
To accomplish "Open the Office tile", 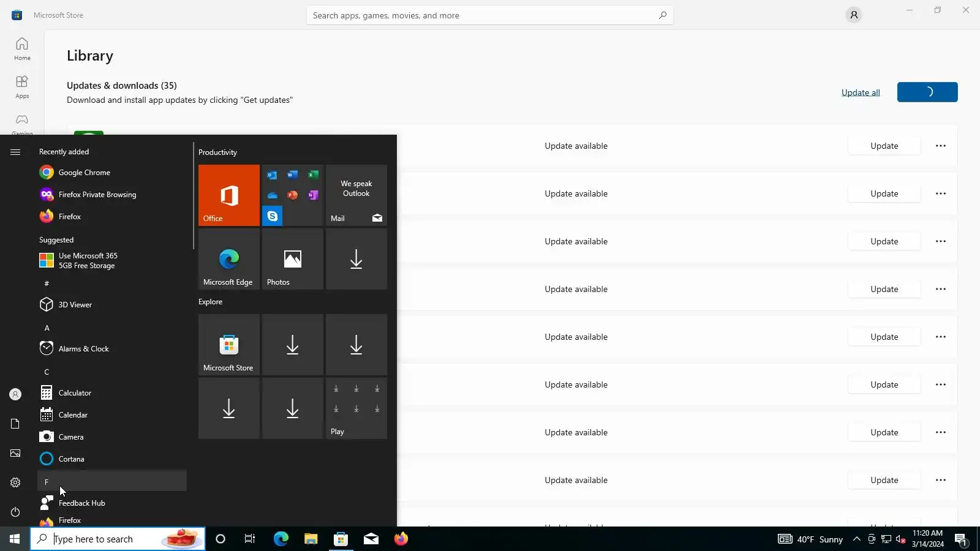I will click(x=229, y=195).
